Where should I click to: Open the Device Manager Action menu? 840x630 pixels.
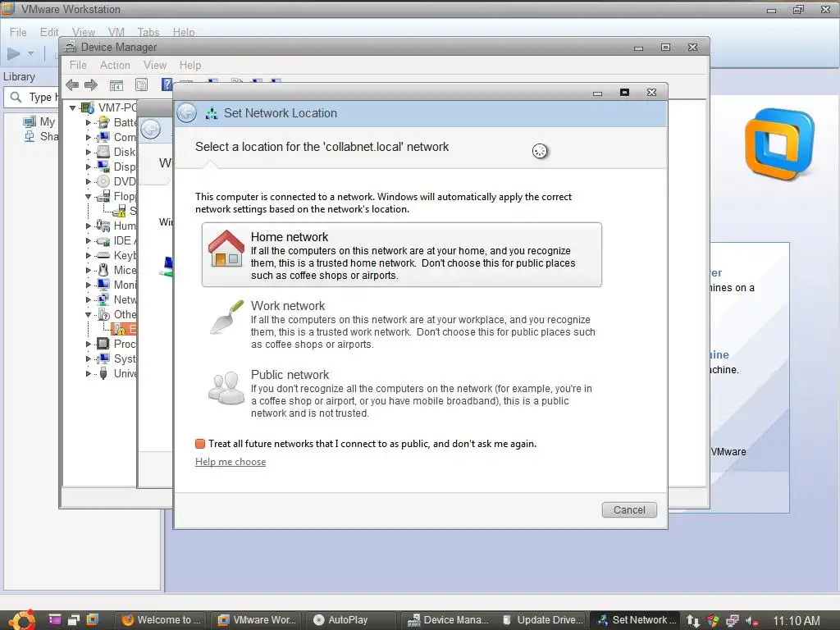tap(115, 65)
